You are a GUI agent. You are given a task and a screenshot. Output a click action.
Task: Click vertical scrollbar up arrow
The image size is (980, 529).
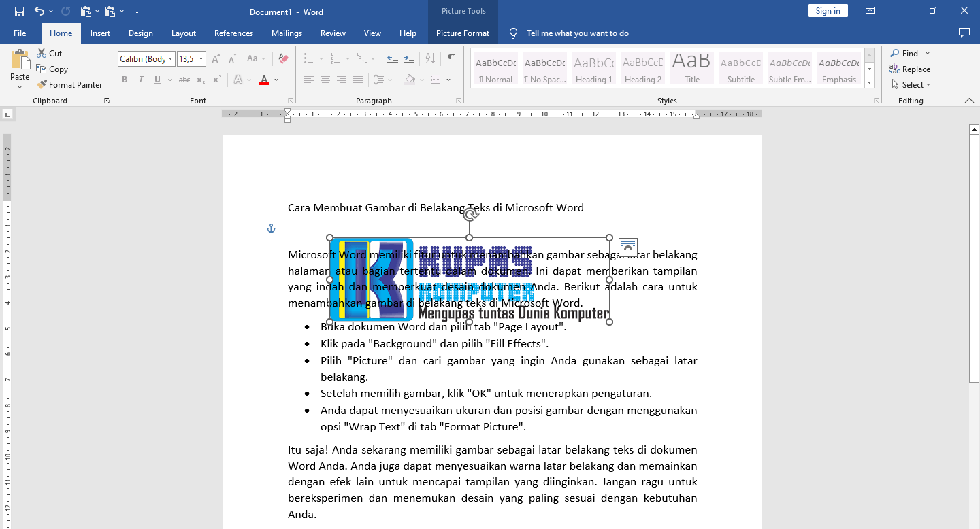(974, 129)
